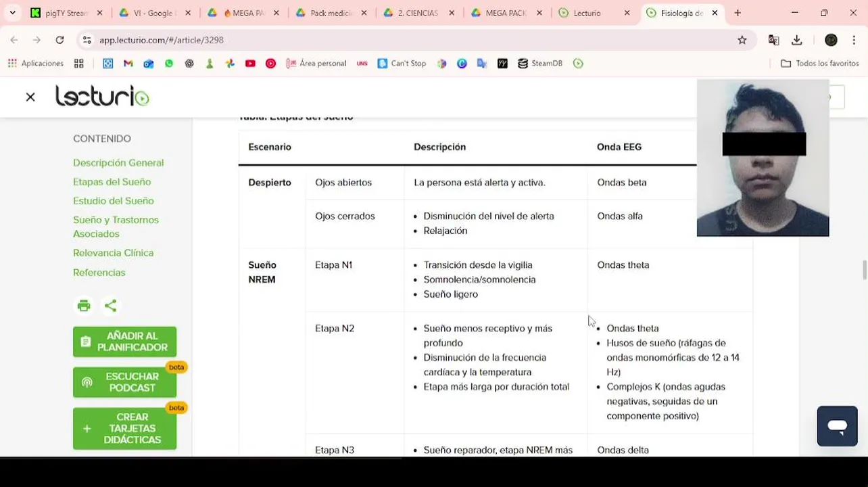
Task: Switch to first MEGA PA Drive tab
Action: point(242,13)
